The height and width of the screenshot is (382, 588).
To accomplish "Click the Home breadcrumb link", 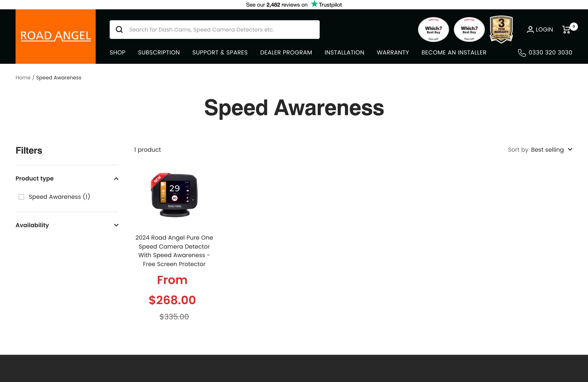I will coord(23,78).
